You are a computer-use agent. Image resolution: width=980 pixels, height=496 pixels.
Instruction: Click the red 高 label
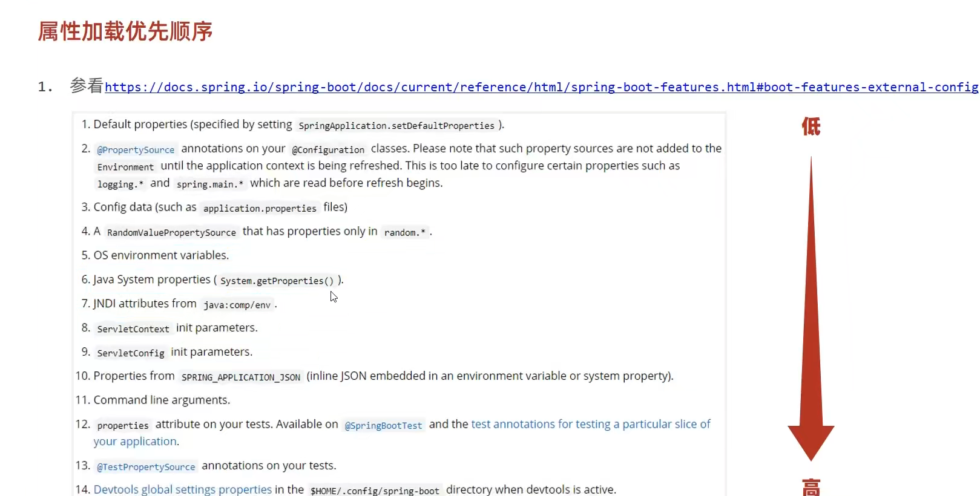coord(811,487)
